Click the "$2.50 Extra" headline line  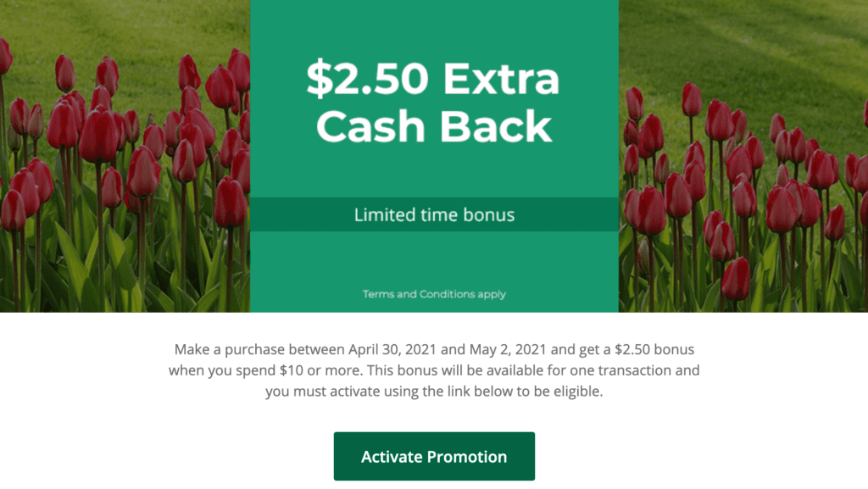tap(433, 80)
